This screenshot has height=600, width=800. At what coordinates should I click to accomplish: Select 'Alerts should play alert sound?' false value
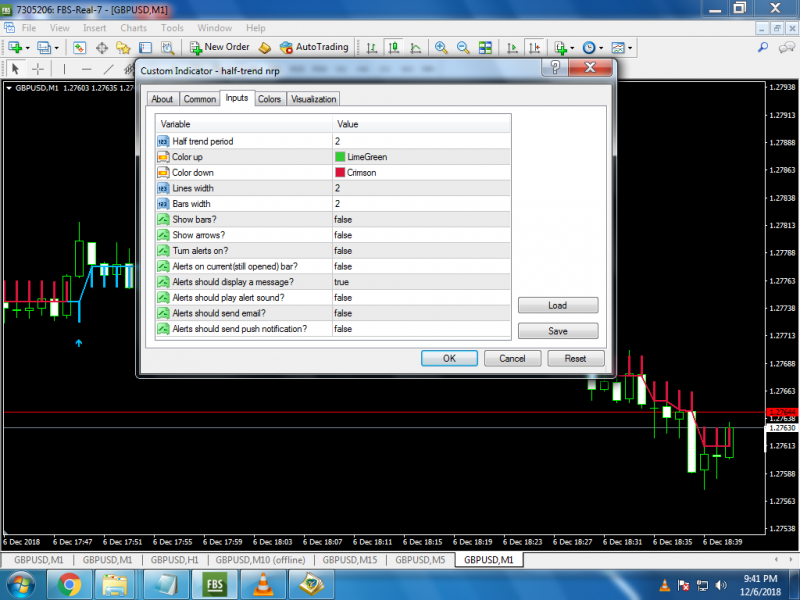point(421,297)
